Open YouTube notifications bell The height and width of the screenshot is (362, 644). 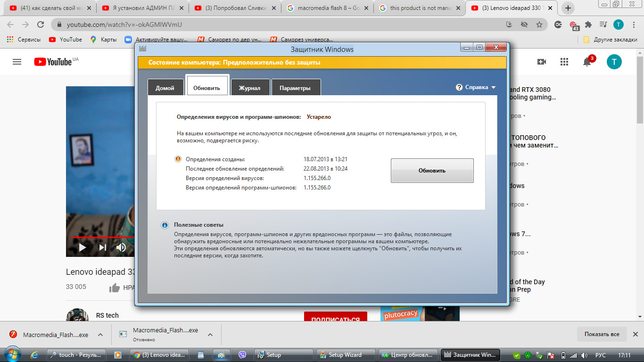(587, 62)
